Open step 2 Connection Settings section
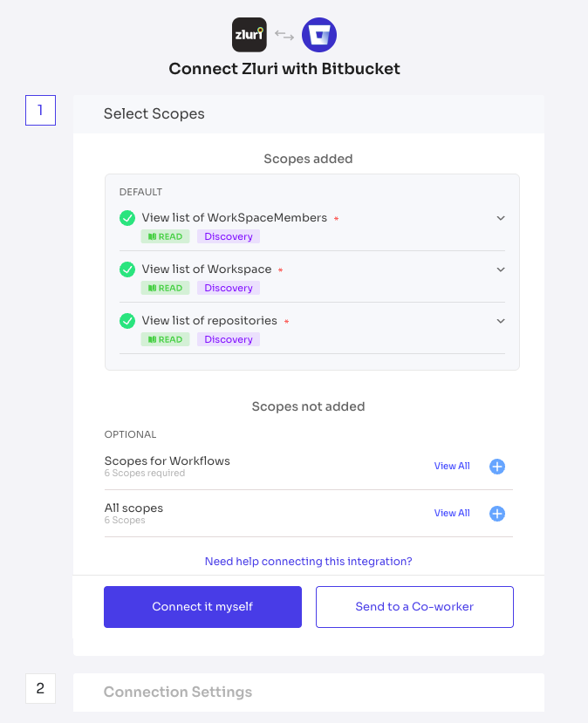588x723 pixels. [309, 692]
